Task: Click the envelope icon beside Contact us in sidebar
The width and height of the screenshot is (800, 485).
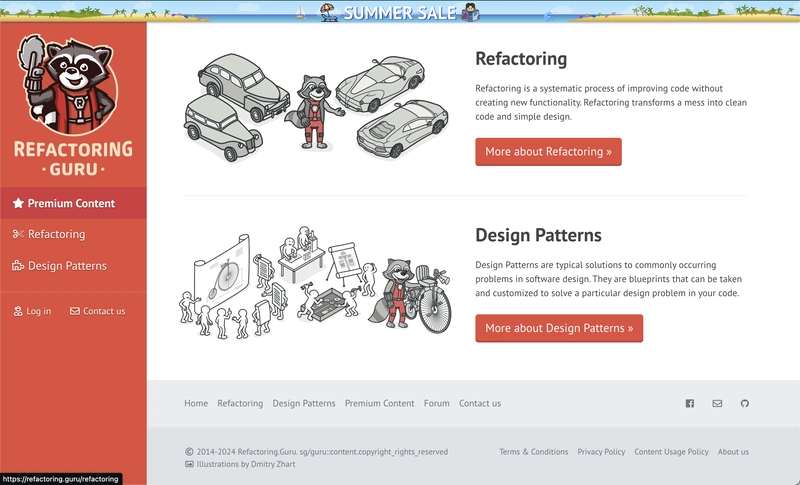Action: pos(75,311)
